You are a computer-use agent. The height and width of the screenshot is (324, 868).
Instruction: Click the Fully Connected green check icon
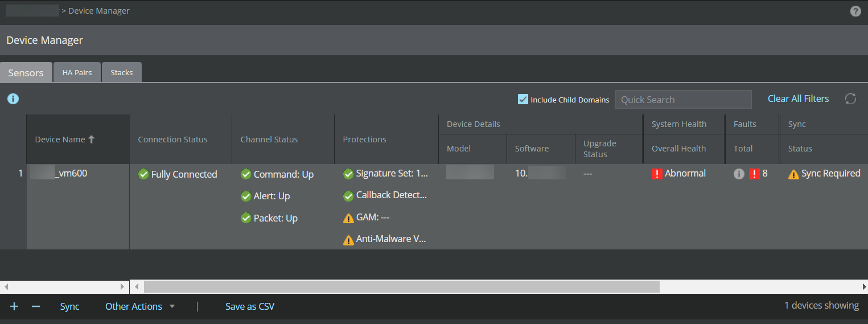click(143, 174)
